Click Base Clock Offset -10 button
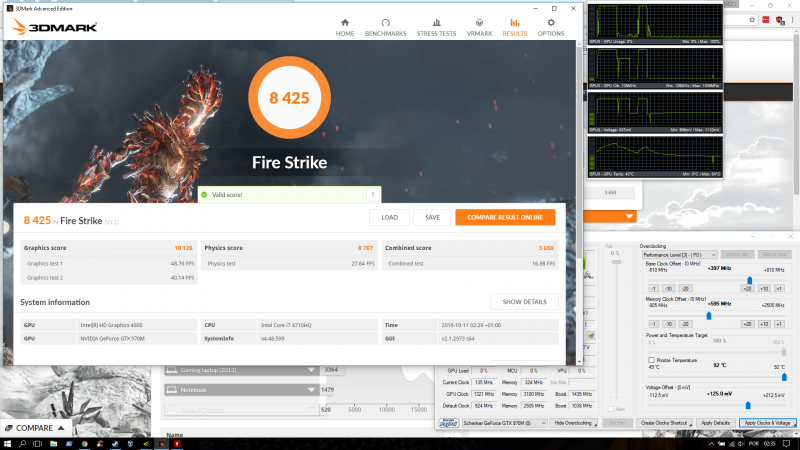800x450 pixels. point(669,288)
